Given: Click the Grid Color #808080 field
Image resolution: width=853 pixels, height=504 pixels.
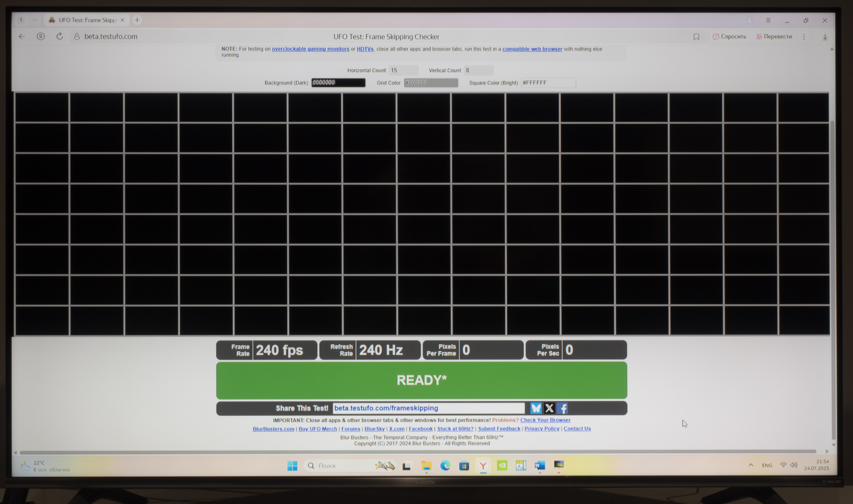Looking at the screenshot, I should pos(431,83).
